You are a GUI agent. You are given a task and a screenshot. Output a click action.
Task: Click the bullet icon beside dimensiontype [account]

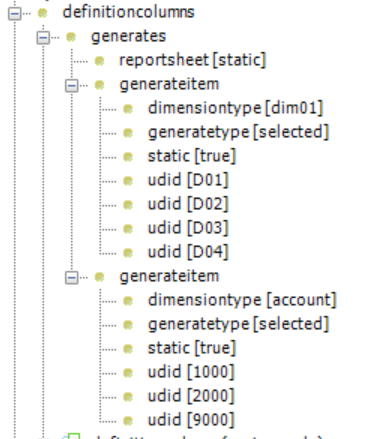[128, 301]
